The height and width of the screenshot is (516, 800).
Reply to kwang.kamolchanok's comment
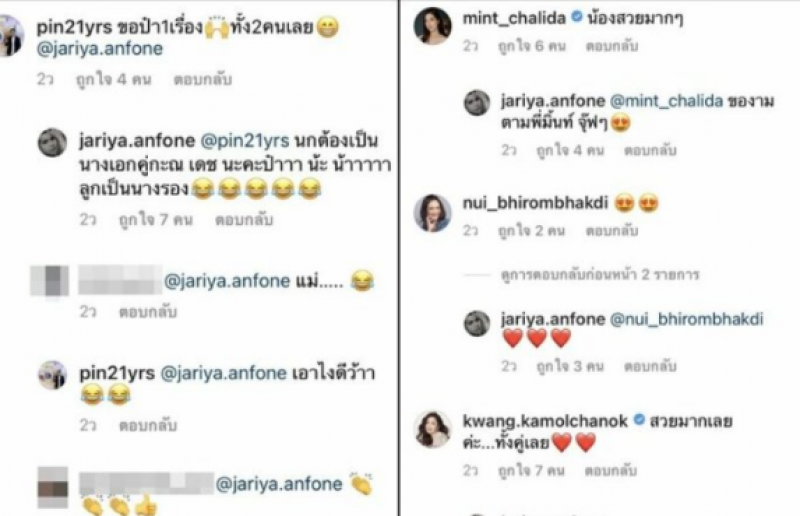click(610, 470)
